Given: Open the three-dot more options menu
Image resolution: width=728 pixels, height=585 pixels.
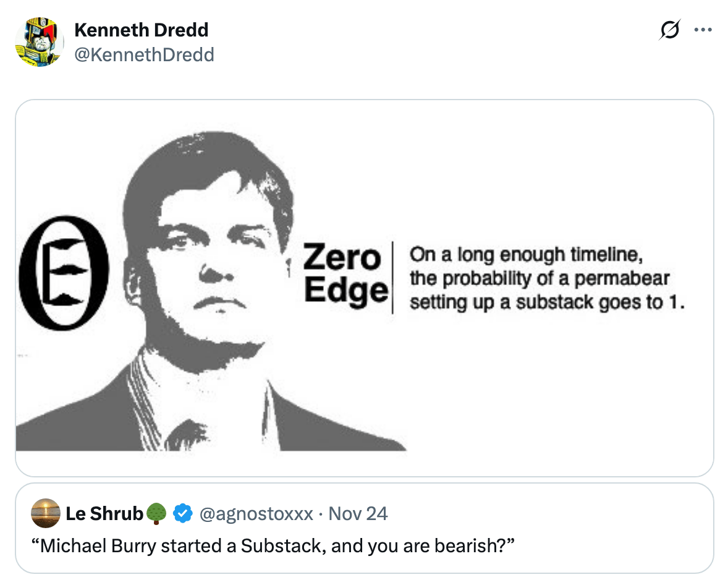Looking at the screenshot, I should [703, 30].
